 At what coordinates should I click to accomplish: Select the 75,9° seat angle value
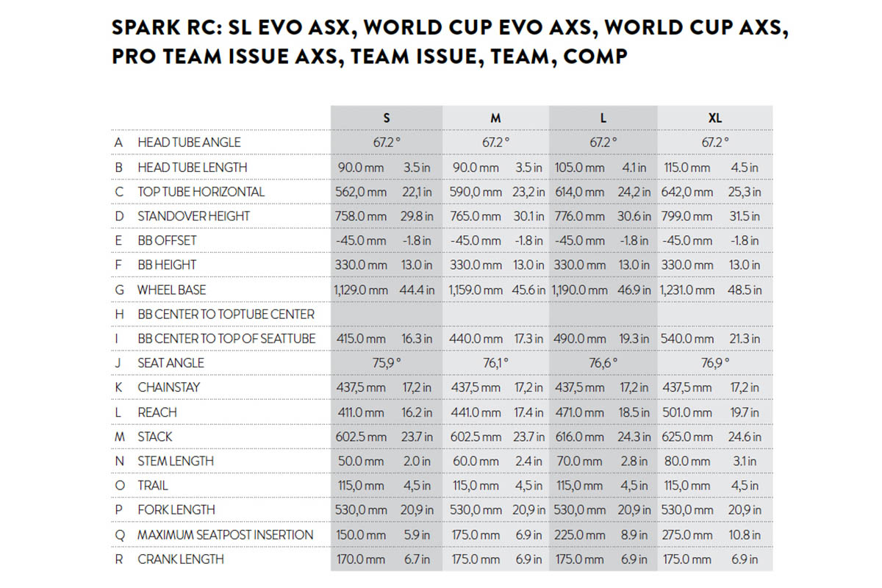pos(387,363)
